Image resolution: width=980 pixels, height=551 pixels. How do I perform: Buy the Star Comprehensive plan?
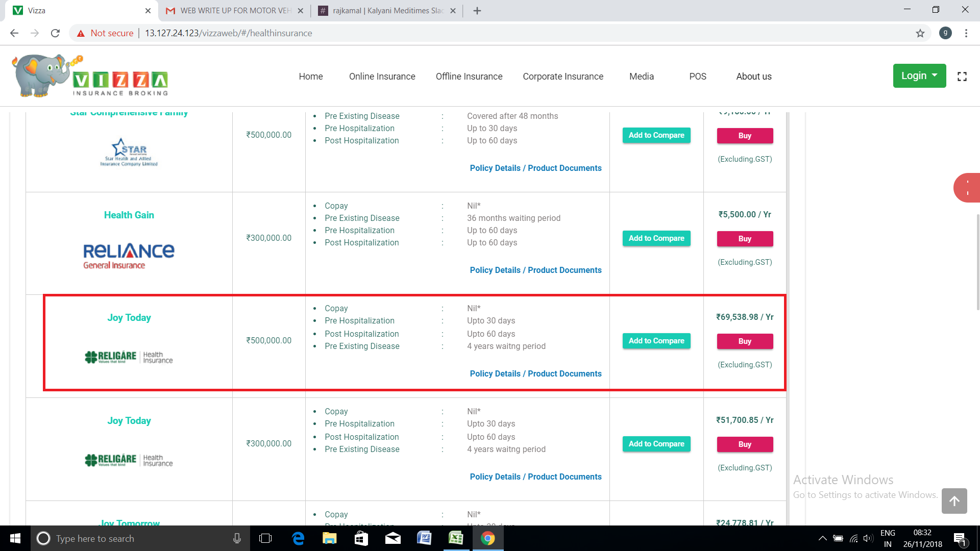pos(745,136)
